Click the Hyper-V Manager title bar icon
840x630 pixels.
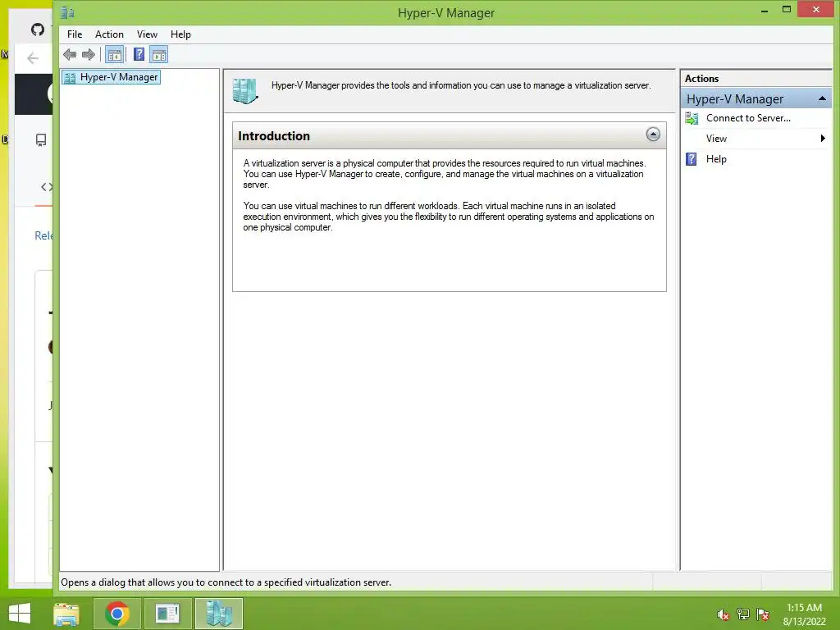(x=67, y=12)
